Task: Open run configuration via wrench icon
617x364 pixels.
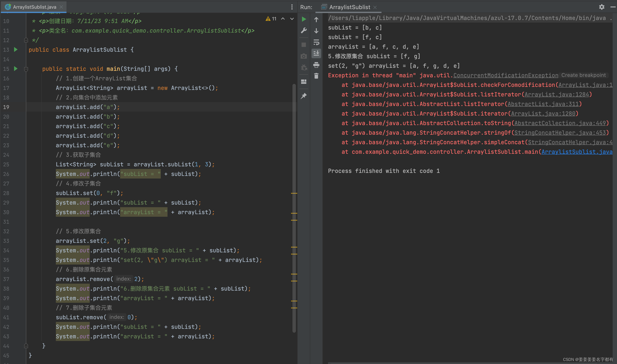Action: click(304, 30)
